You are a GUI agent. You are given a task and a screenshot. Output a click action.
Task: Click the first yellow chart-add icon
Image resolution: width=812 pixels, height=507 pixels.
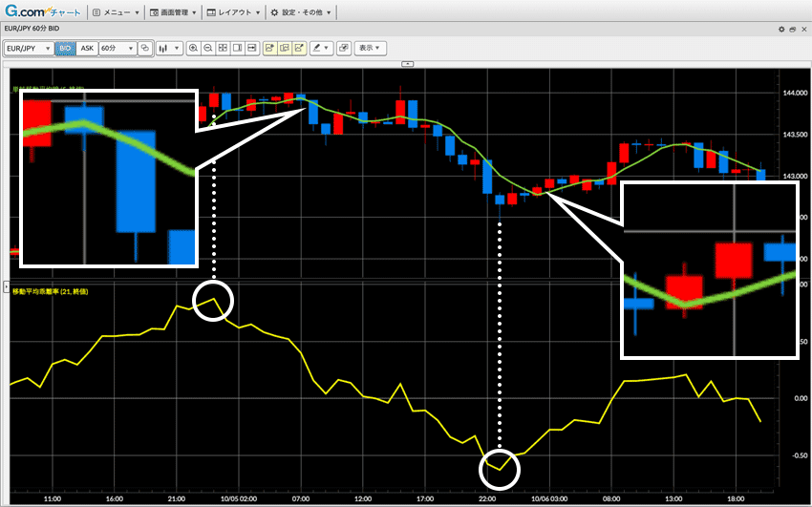point(269,48)
